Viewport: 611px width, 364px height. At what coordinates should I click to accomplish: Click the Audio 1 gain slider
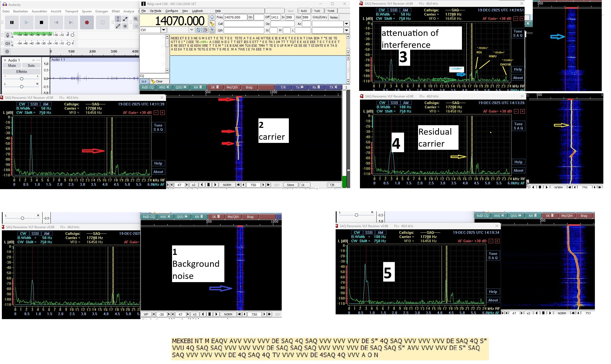(x=22, y=79)
